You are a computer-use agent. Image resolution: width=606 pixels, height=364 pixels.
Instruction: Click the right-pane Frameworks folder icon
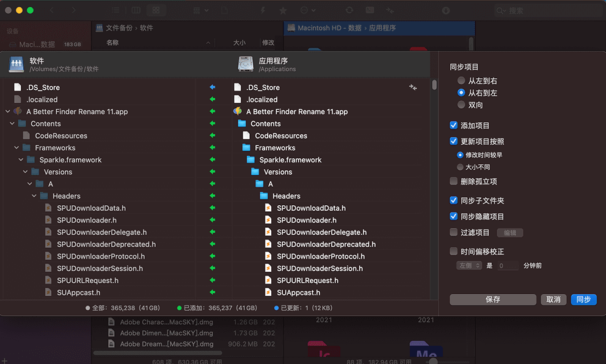pyautogui.click(x=247, y=148)
